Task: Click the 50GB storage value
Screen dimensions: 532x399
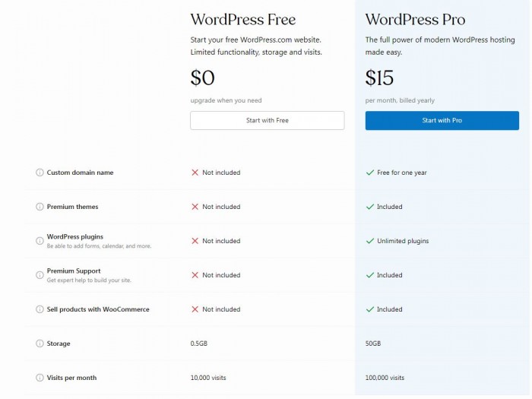Action: (x=373, y=344)
